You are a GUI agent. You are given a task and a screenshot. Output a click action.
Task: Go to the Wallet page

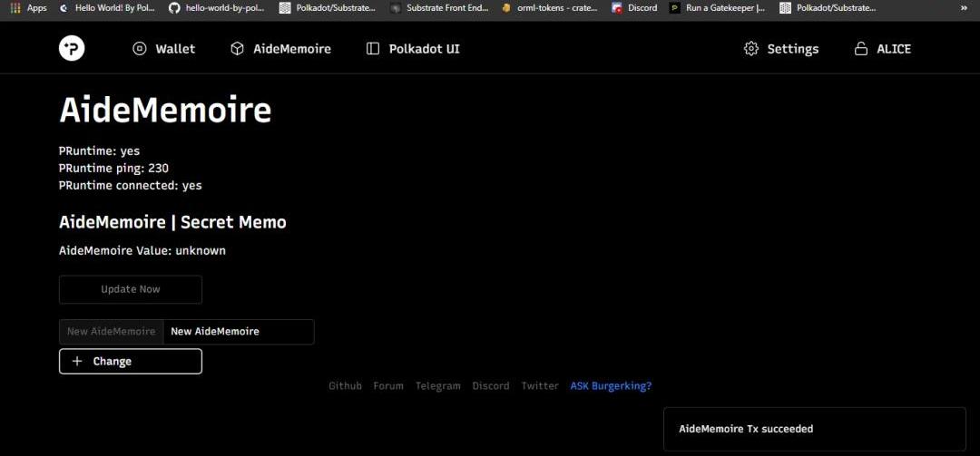(163, 49)
